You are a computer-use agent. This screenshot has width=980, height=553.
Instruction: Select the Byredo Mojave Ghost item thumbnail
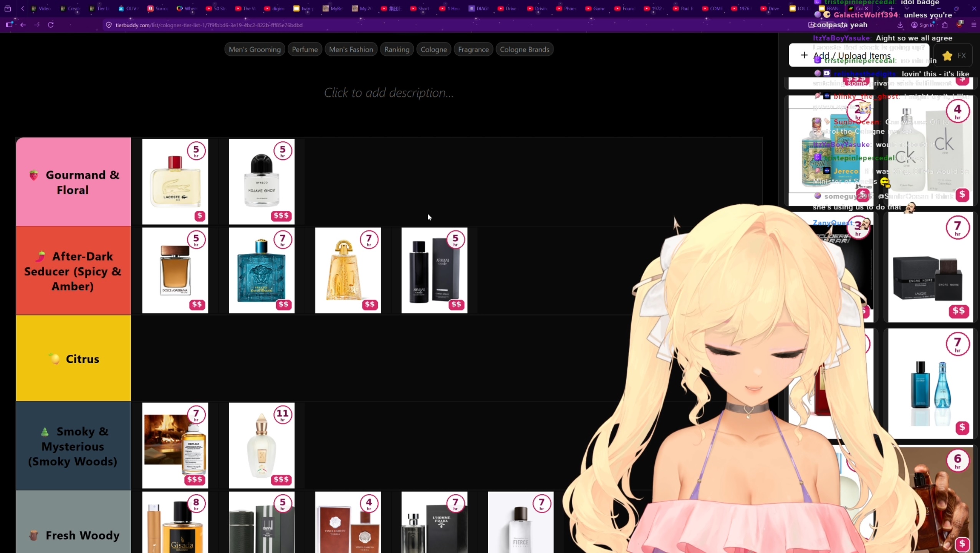click(x=262, y=182)
